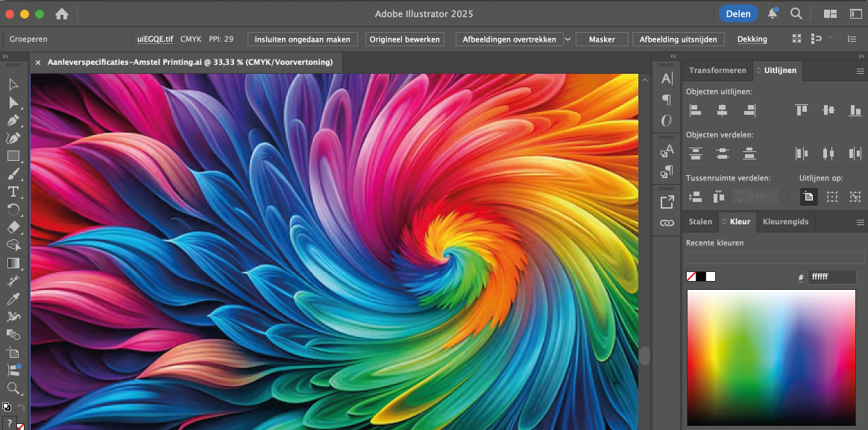Open the Paragraph panel icon
The image size is (868, 430).
pyautogui.click(x=667, y=100)
